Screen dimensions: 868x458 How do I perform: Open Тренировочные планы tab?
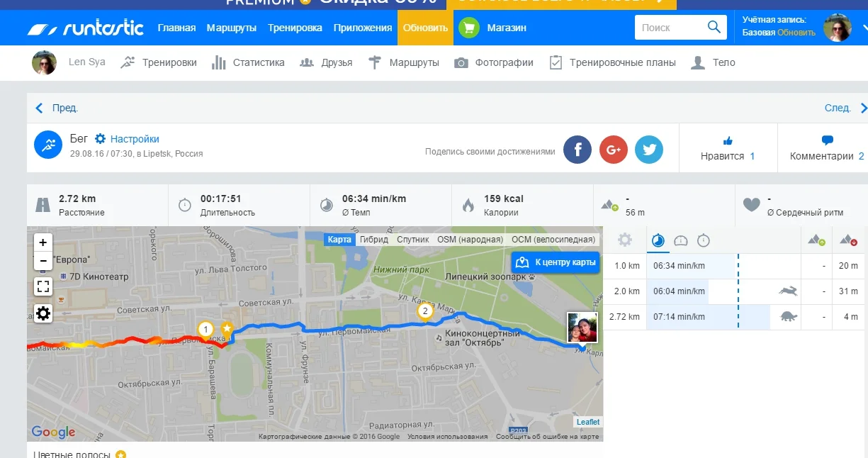coord(612,62)
